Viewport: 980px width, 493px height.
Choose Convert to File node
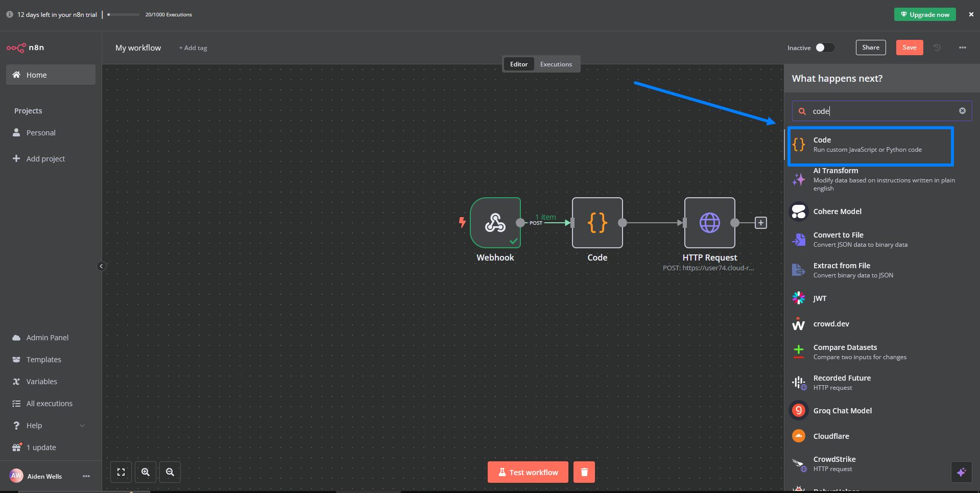tap(882, 240)
